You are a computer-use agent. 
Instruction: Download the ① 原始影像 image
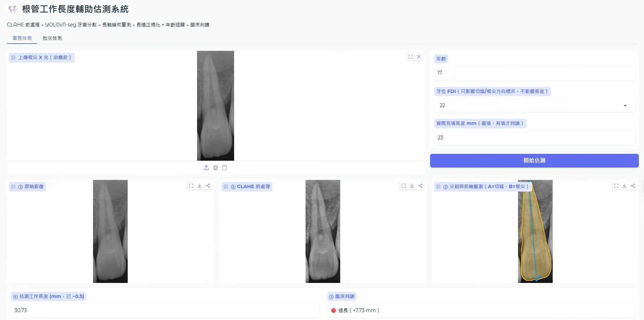point(199,186)
